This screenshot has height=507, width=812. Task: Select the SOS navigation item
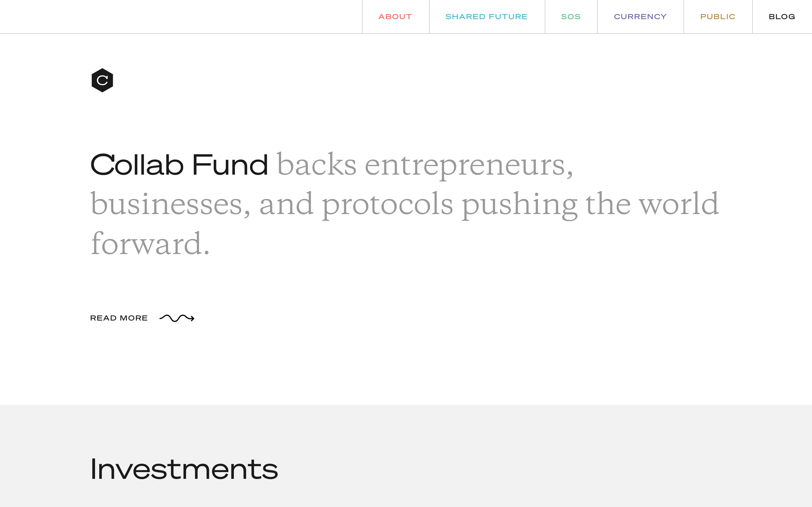tap(570, 17)
